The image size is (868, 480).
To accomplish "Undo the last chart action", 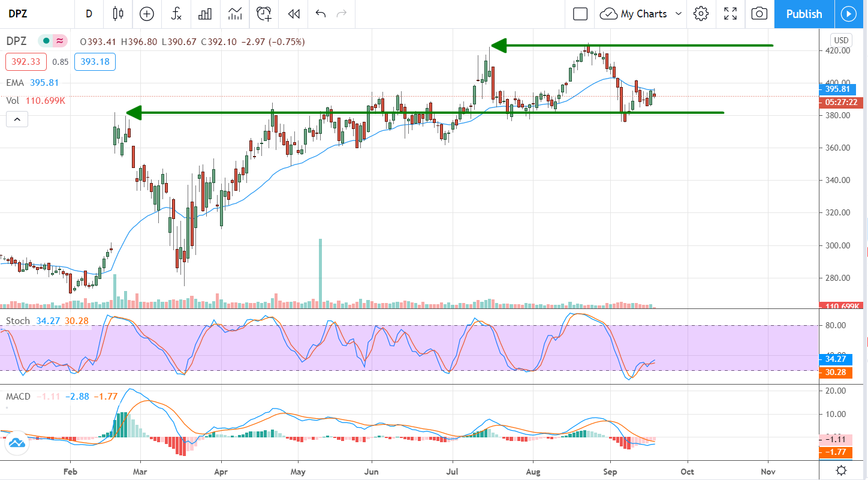I will (321, 14).
